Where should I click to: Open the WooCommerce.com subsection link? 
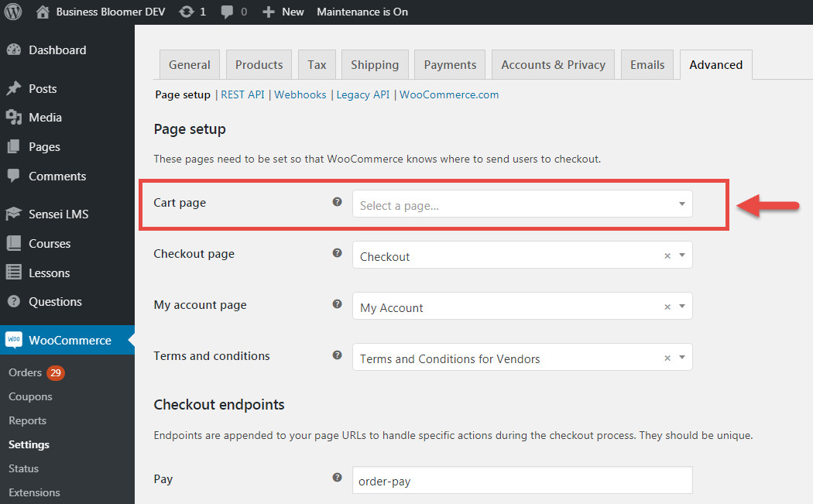point(449,94)
